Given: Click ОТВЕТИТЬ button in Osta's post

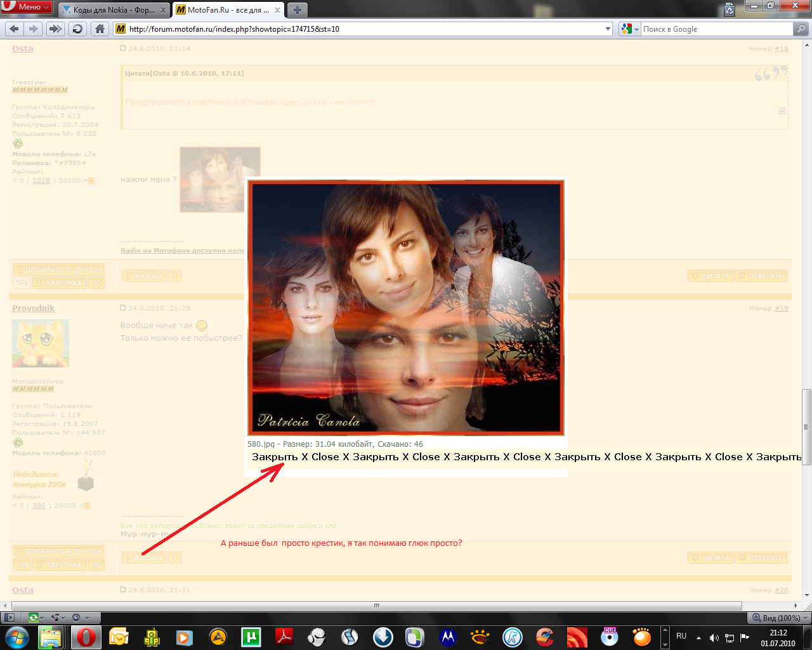Looking at the screenshot, I should click(x=761, y=275).
